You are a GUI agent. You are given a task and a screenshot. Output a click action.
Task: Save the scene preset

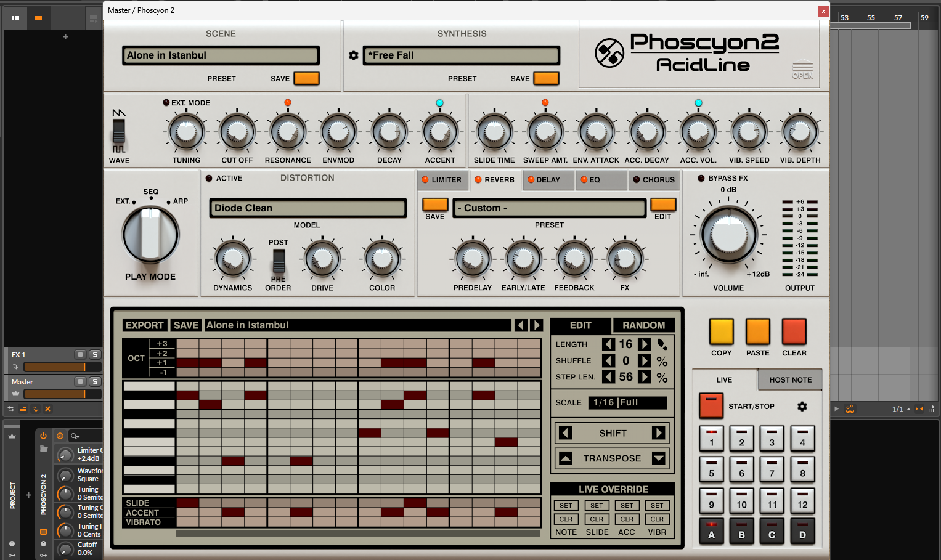pyautogui.click(x=306, y=78)
